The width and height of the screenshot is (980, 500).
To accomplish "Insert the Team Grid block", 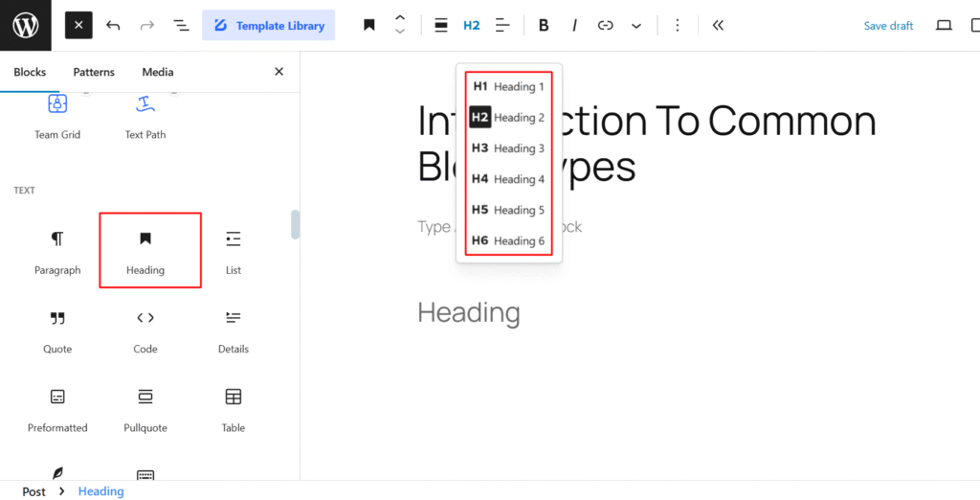I will coord(57,117).
